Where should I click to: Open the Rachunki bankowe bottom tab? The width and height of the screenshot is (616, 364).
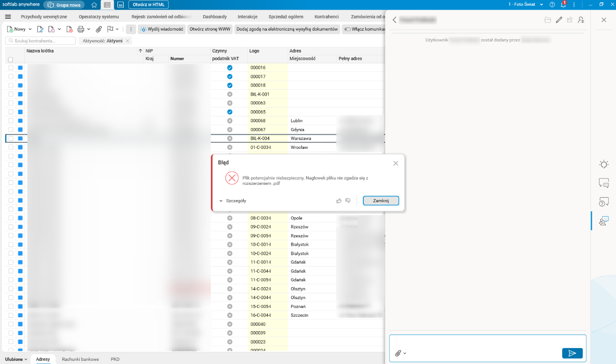81,359
